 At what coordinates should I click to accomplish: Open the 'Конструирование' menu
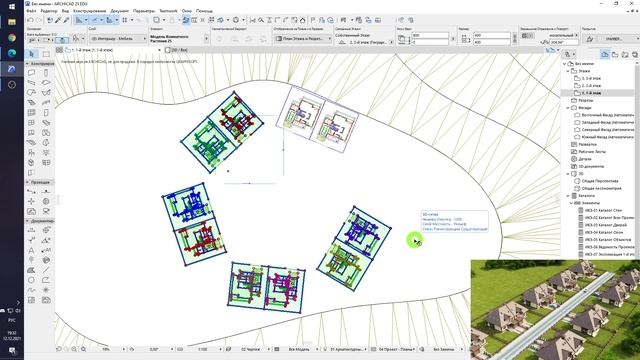click(x=89, y=11)
